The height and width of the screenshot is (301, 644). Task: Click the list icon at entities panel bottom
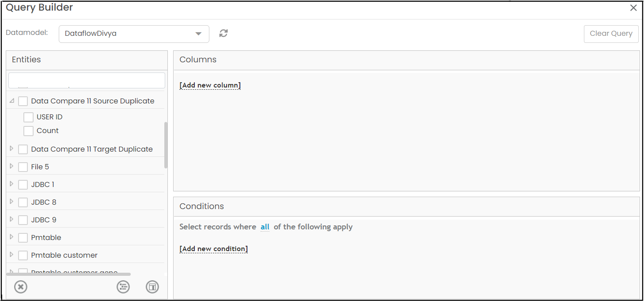123,287
